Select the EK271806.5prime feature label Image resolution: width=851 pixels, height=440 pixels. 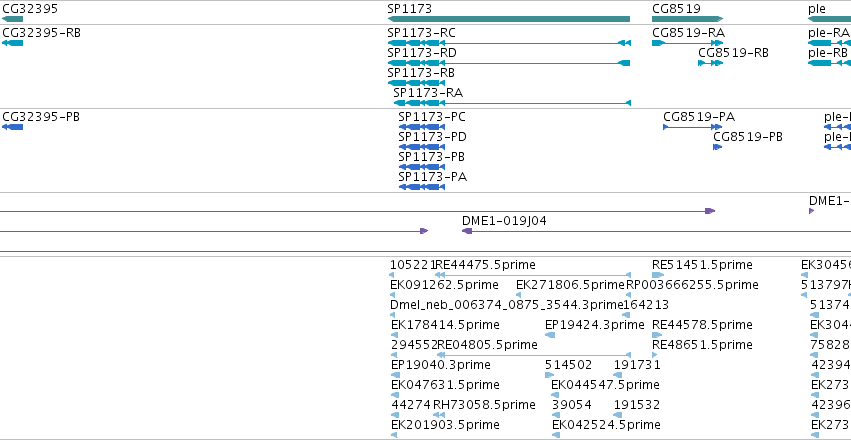570,285
